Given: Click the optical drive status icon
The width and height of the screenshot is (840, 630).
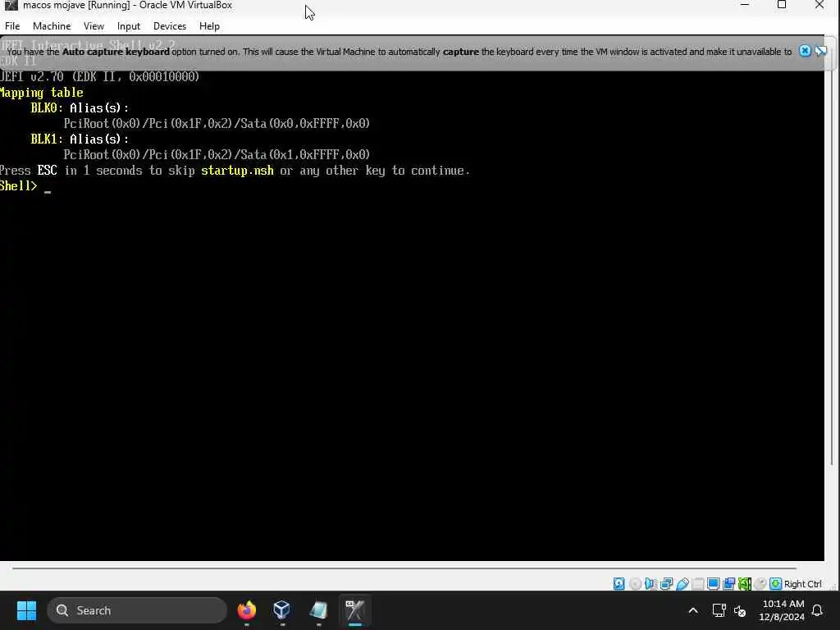Looking at the screenshot, I should [x=635, y=584].
